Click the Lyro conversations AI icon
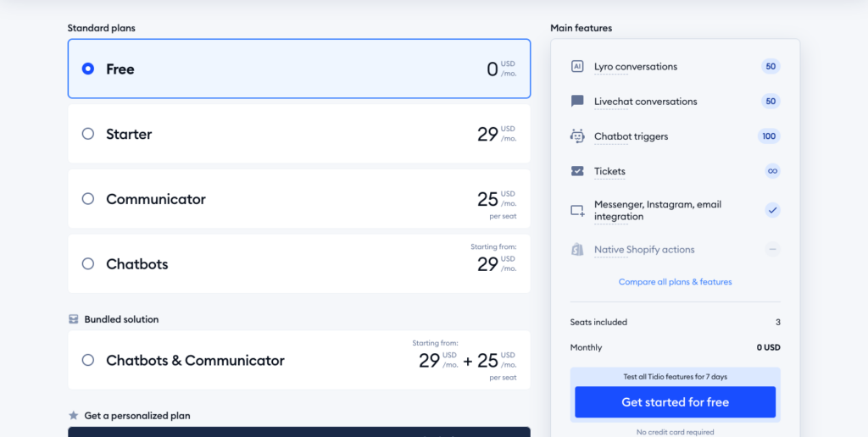Screen dimensions: 868x437 577,66
